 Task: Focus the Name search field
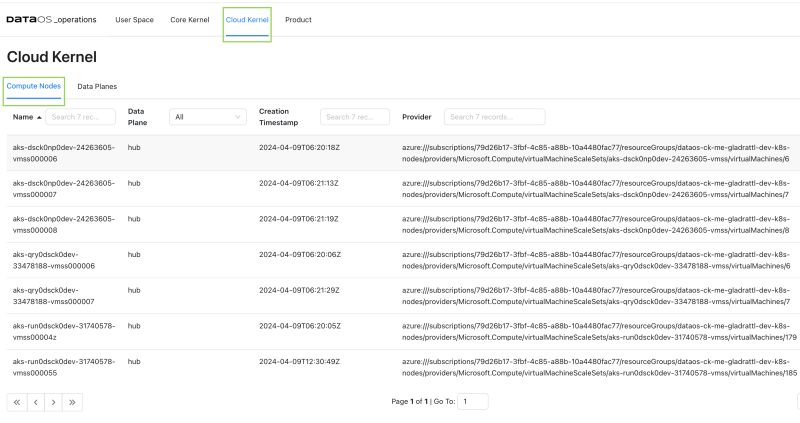[x=81, y=117]
